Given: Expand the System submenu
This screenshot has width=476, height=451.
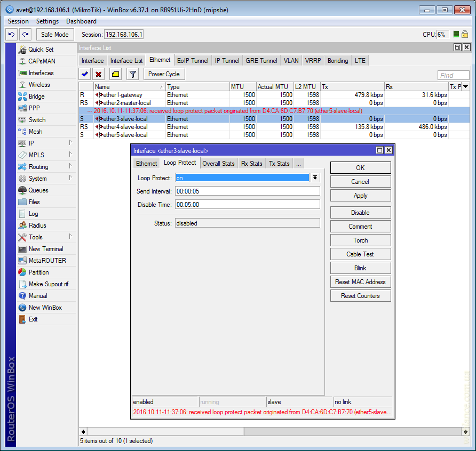Looking at the screenshot, I should [70, 178].
